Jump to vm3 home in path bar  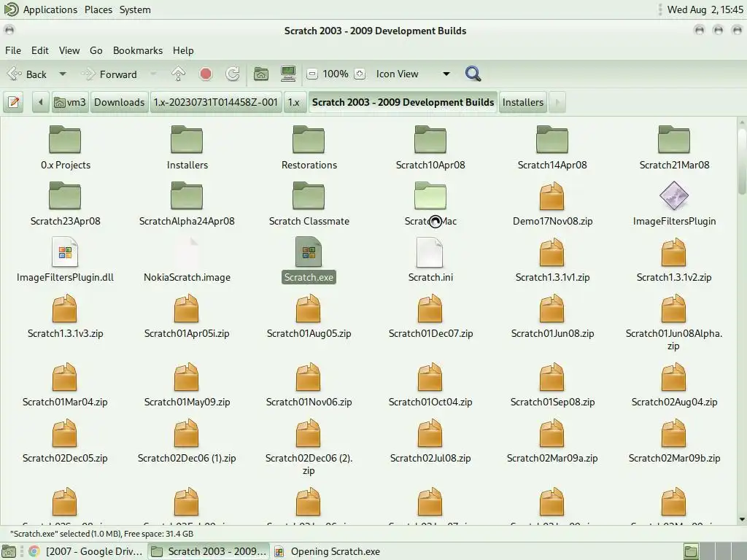[x=70, y=102]
